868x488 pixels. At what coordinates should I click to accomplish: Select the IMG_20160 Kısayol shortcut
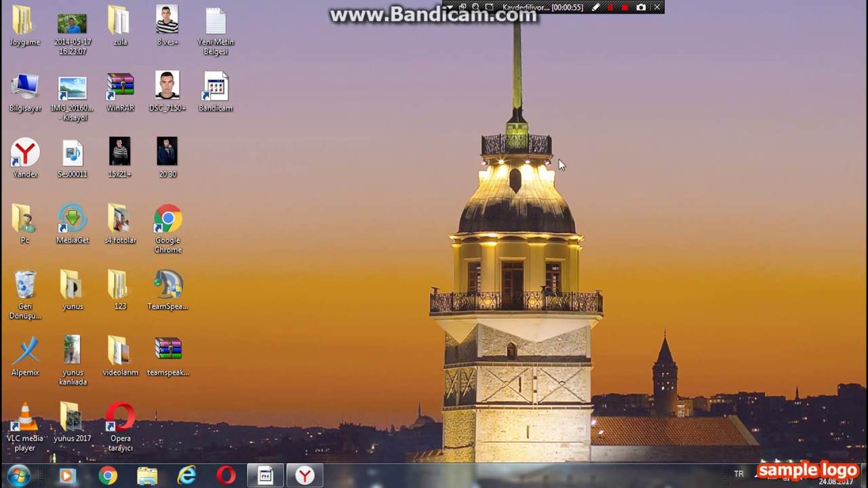coord(73,97)
